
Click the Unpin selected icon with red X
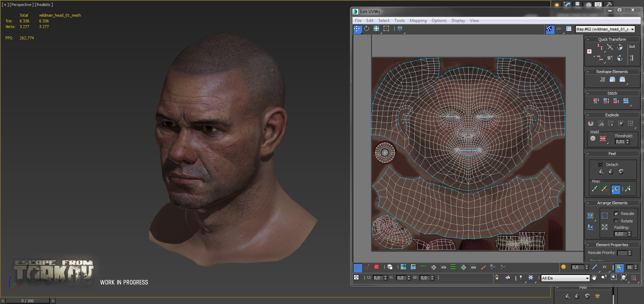(605, 189)
